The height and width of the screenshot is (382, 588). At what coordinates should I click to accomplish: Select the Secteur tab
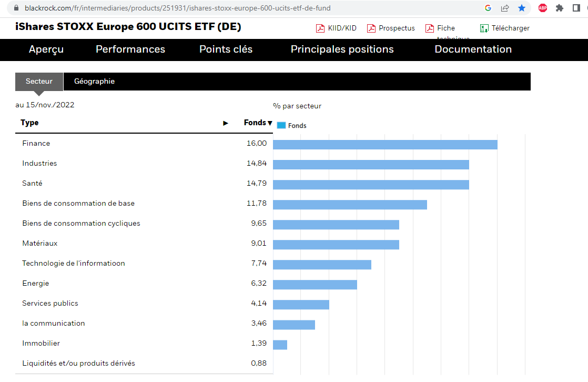39,82
